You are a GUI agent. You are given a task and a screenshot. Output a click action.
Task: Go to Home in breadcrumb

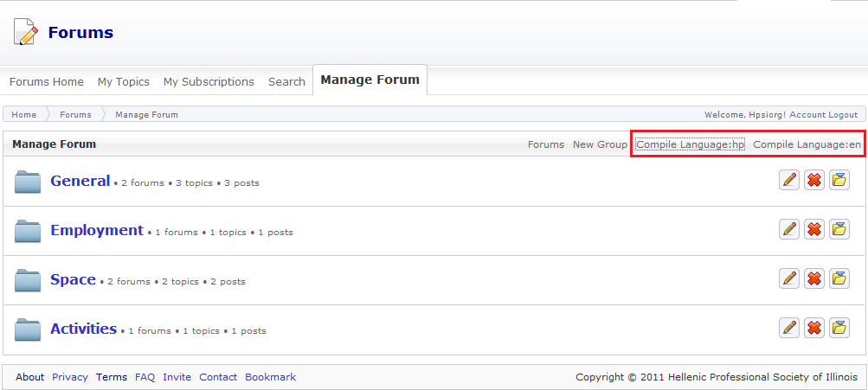click(x=24, y=114)
